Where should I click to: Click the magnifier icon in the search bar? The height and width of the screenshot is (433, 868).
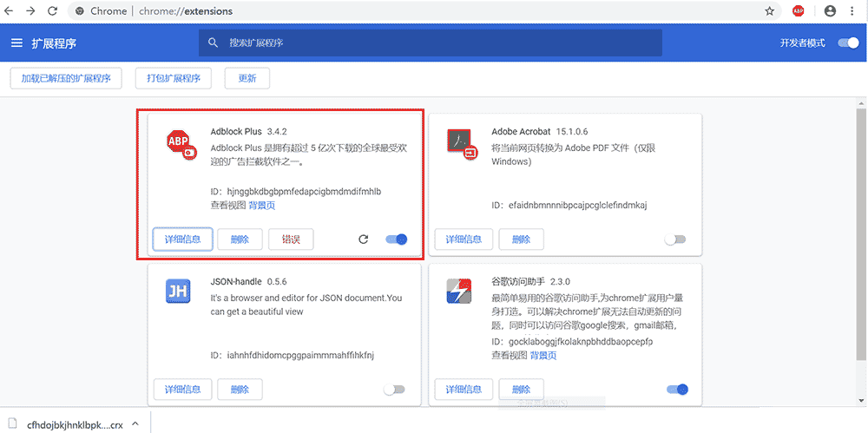coord(213,43)
